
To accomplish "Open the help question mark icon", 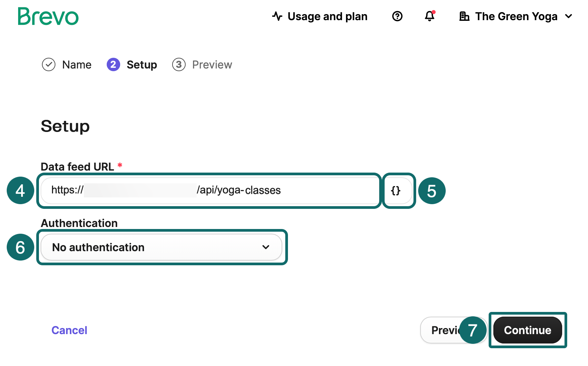I will pos(397,16).
